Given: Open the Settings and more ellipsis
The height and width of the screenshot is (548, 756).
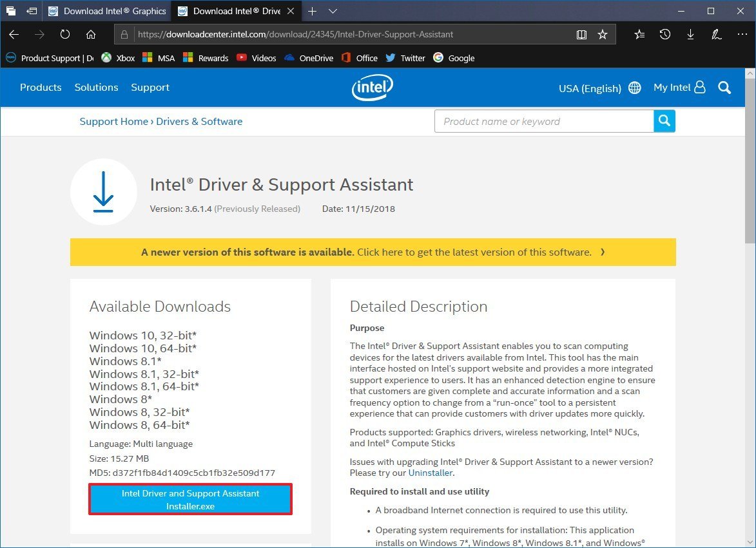Looking at the screenshot, I should click(742, 34).
